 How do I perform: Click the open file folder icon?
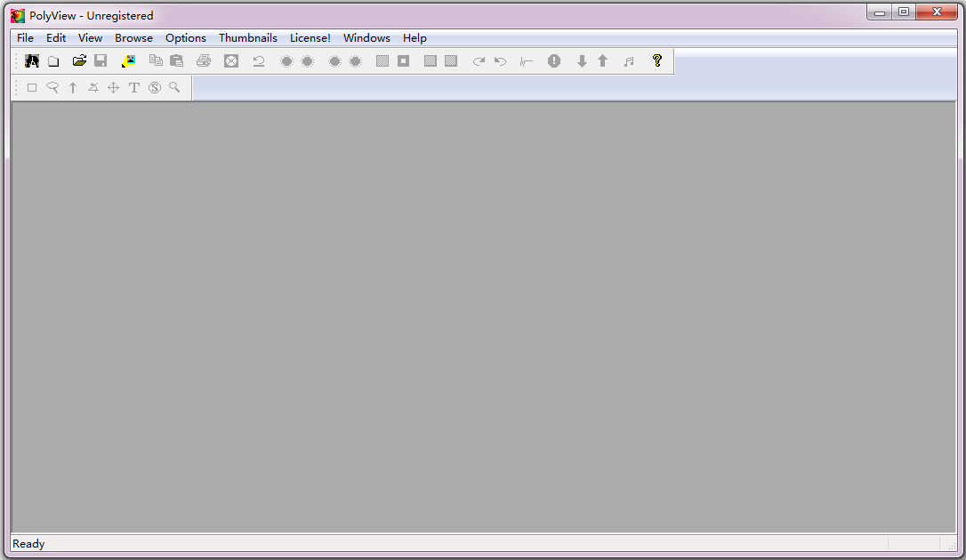(x=79, y=60)
